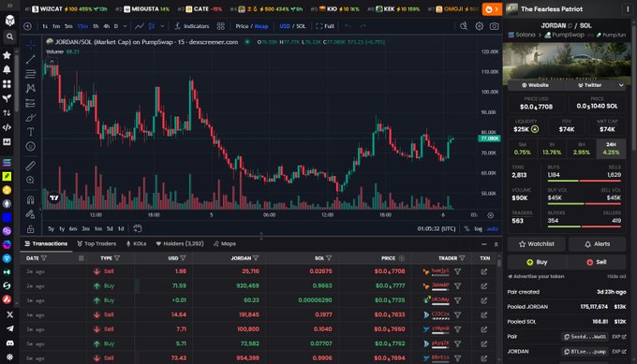Image resolution: width=637 pixels, height=364 pixels.
Task: Click the buys versus sells ratio bar
Action: [x=585, y=181]
